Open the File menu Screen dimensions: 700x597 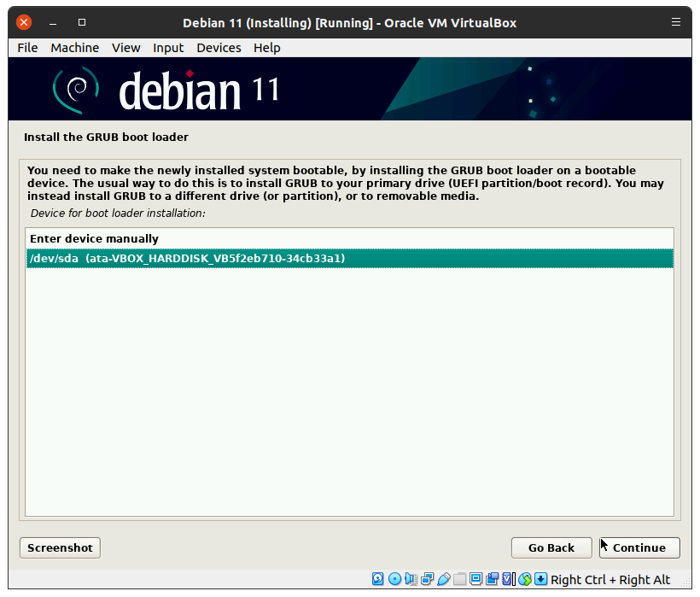(x=27, y=48)
